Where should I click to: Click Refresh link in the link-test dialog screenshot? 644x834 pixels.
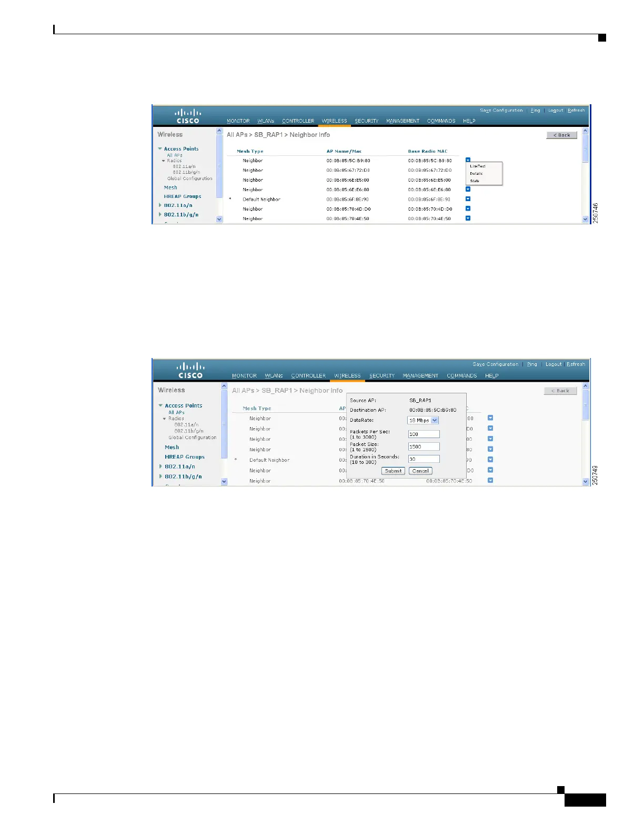(x=576, y=364)
